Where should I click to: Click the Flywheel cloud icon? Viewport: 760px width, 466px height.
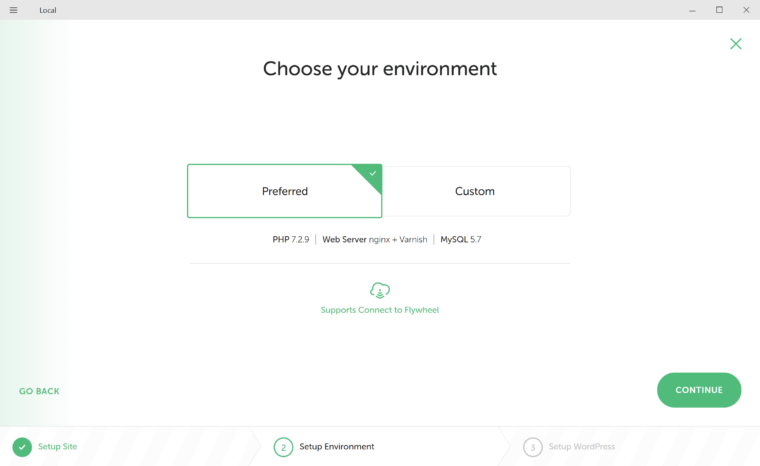(380, 290)
